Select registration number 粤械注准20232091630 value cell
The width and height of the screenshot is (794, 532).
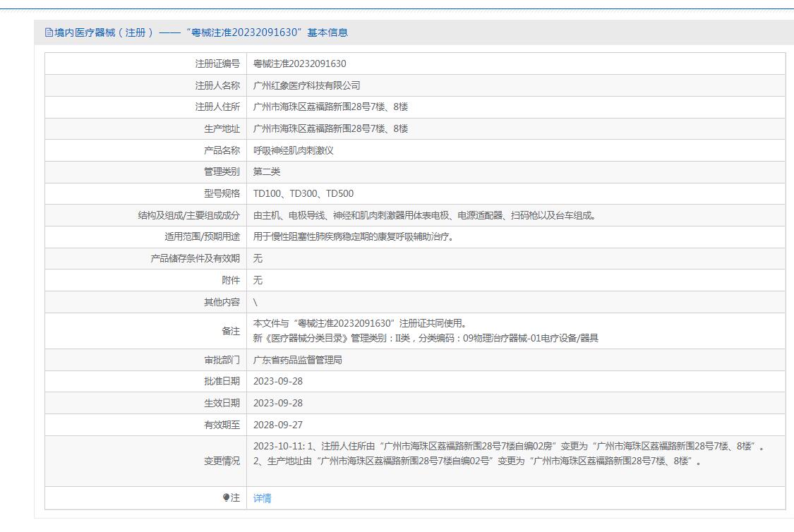point(299,64)
